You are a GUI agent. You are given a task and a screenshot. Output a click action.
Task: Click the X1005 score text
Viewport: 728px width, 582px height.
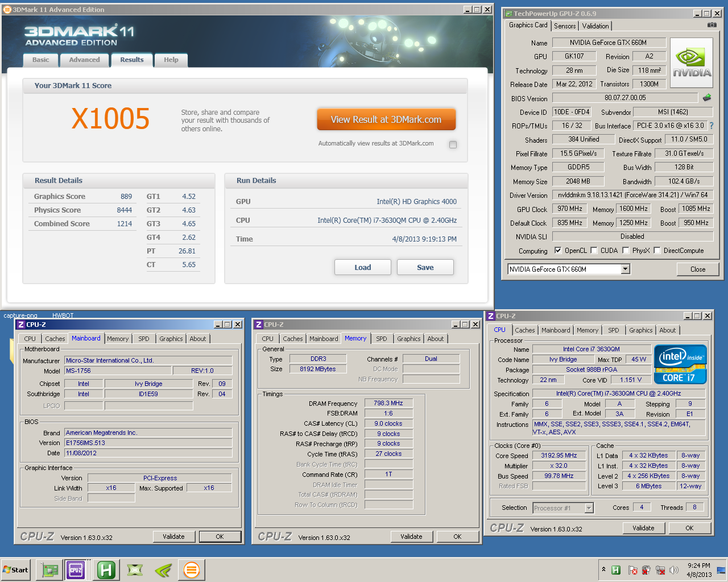click(x=110, y=119)
